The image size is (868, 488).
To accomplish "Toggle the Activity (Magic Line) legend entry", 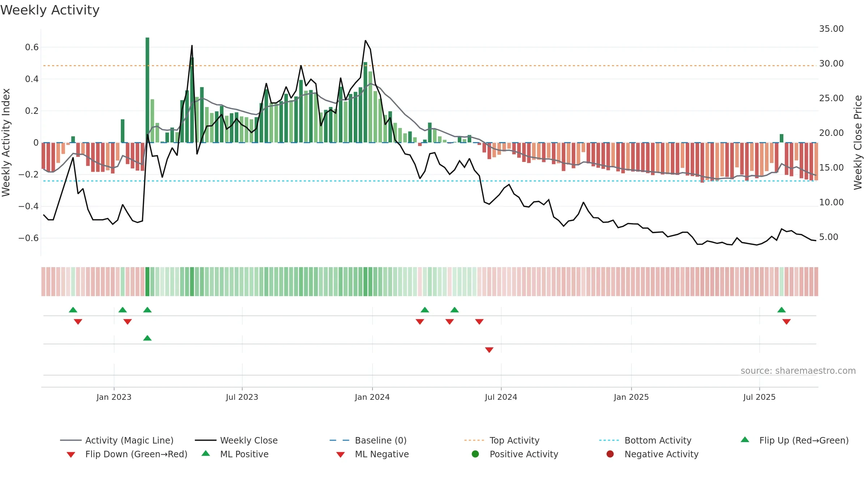I will tap(117, 440).
